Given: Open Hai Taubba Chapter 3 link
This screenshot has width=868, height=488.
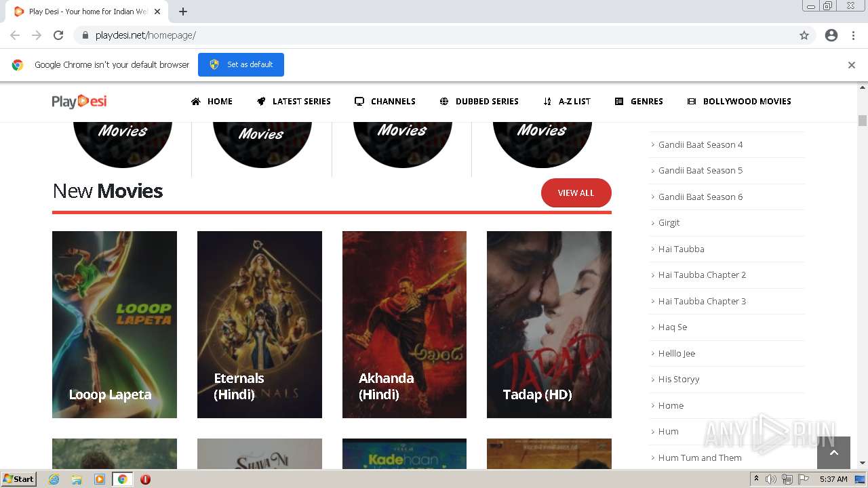Looking at the screenshot, I should [x=702, y=301].
